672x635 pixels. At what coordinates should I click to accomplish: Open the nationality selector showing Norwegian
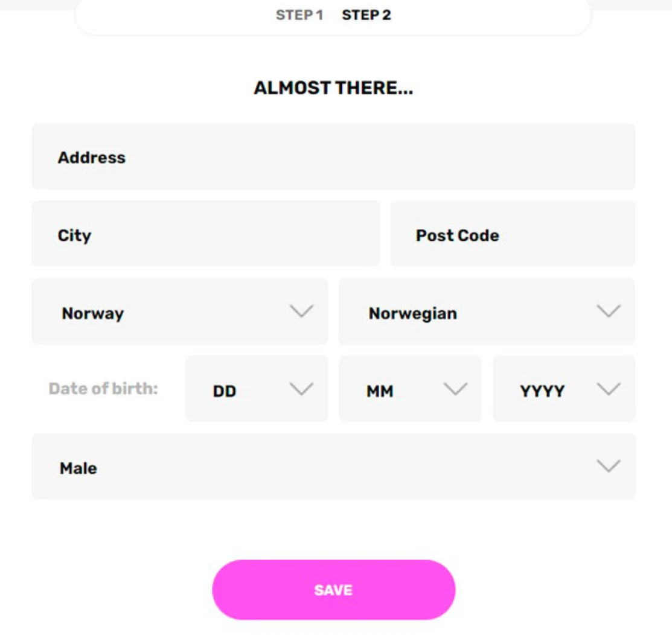(x=487, y=311)
